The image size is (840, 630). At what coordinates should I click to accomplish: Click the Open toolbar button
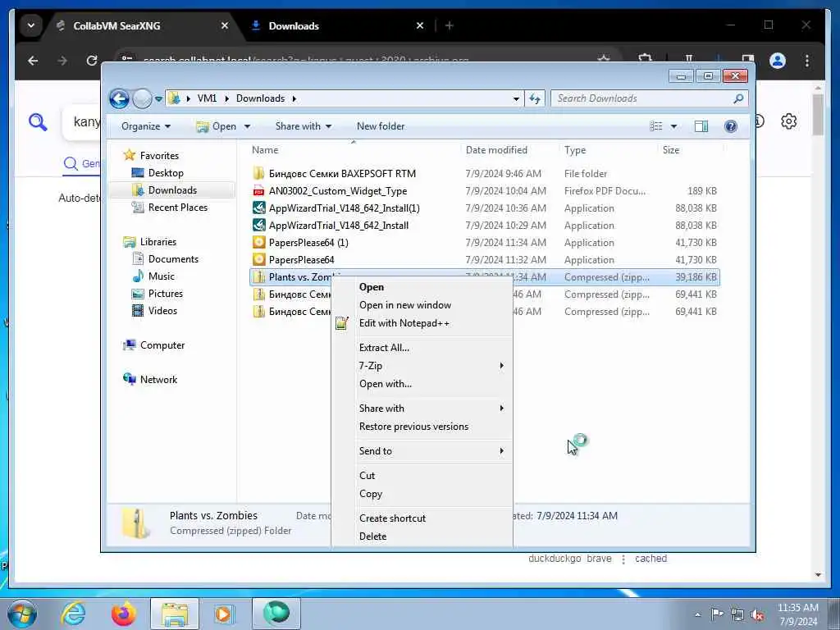click(x=217, y=126)
